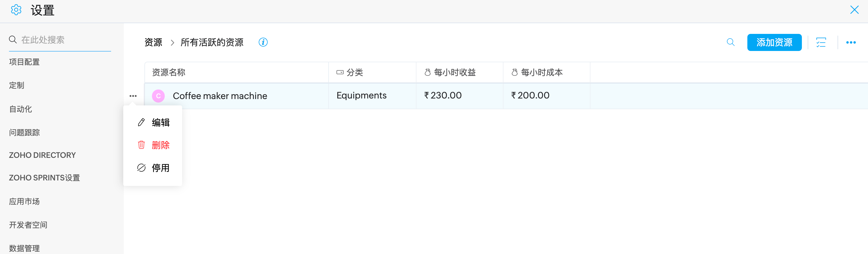The image size is (868, 254).
Task: Click the info icon beside the resources title
Action: tap(263, 42)
